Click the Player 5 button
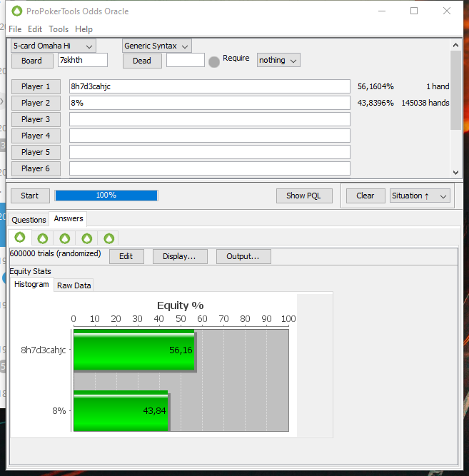Viewport: 469px width, 476px height. coord(36,152)
